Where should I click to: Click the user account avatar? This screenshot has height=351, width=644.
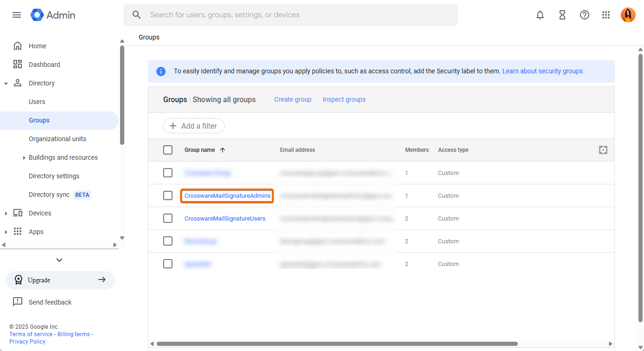point(628,15)
